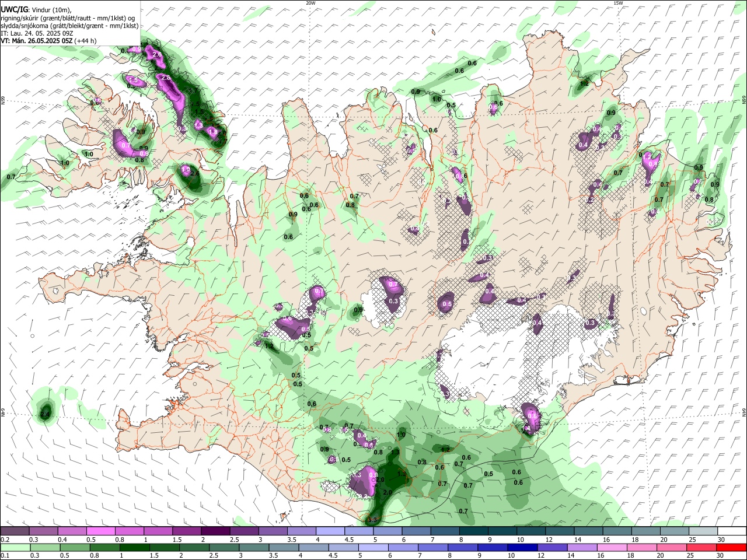Click the pale grey 25 snow scale swatch

click(x=703, y=531)
